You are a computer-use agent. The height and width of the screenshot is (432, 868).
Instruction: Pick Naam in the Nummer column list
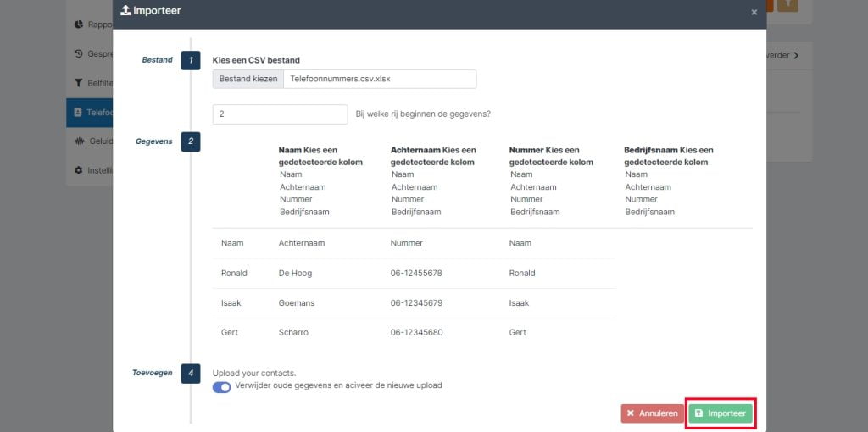pos(521,174)
